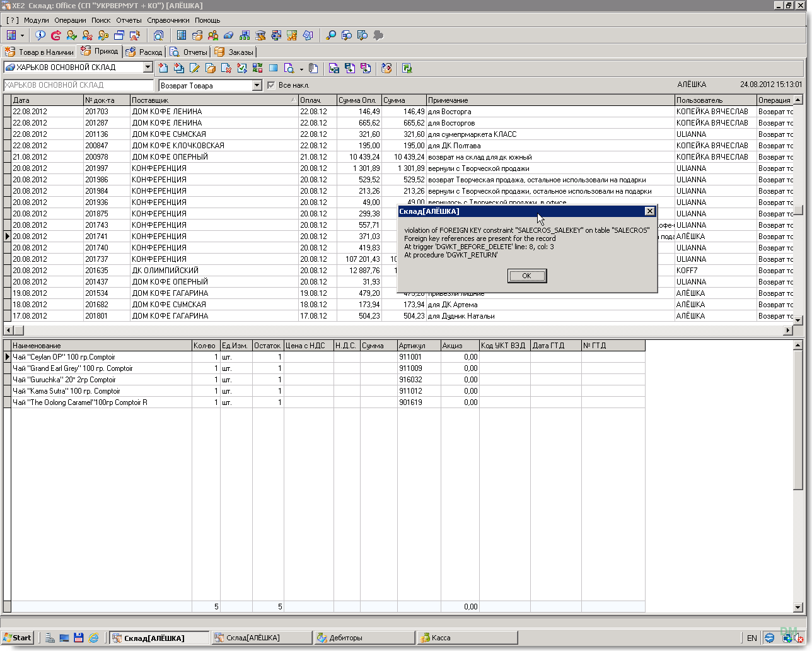Click the delete document red X icon
This screenshot has height=651, width=812.
(x=226, y=68)
